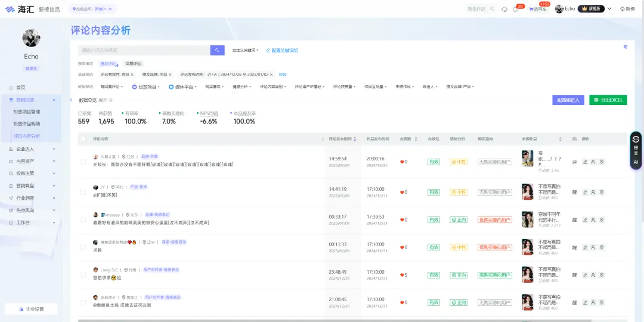Screen dimensions: 644x322
Task: Tick the select-all checkbox in table header
Action: (x=83, y=139)
